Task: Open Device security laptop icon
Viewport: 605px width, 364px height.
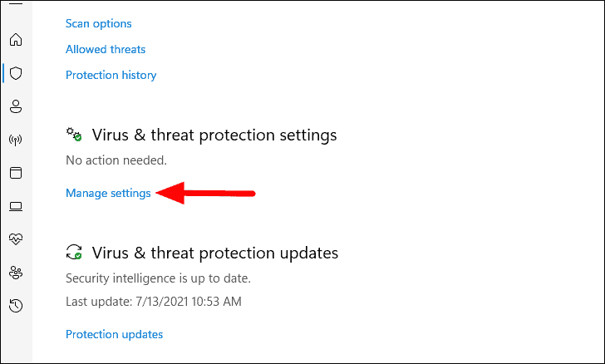Action: point(16,206)
